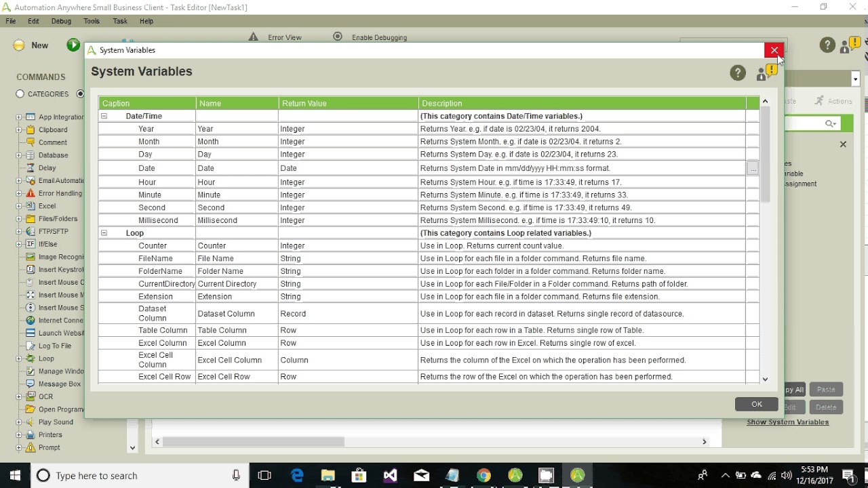The height and width of the screenshot is (488, 868).
Task: Click the Manage Windows command icon
Action: pyautogui.click(x=31, y=371)
